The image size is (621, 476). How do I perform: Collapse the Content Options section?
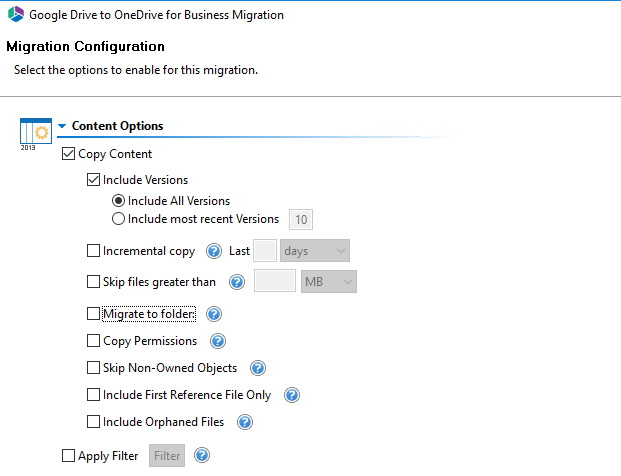[x=62, y=127]
